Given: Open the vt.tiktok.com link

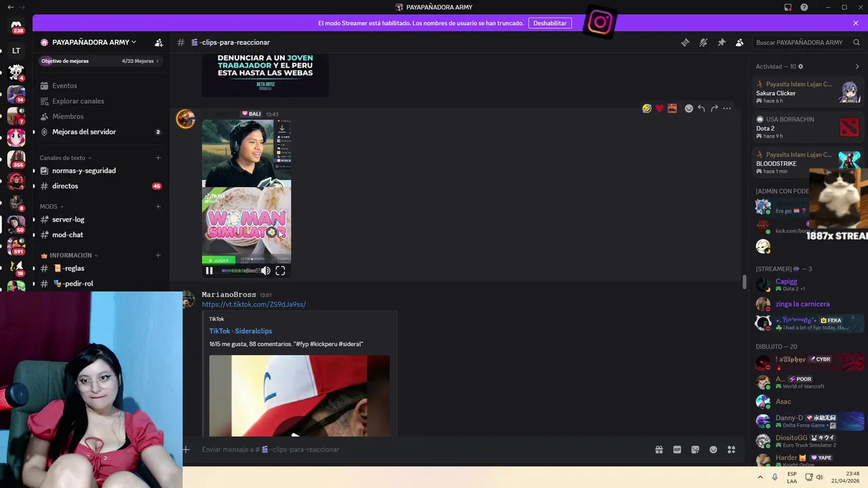Looking at the screenshot, I should 254,304.
